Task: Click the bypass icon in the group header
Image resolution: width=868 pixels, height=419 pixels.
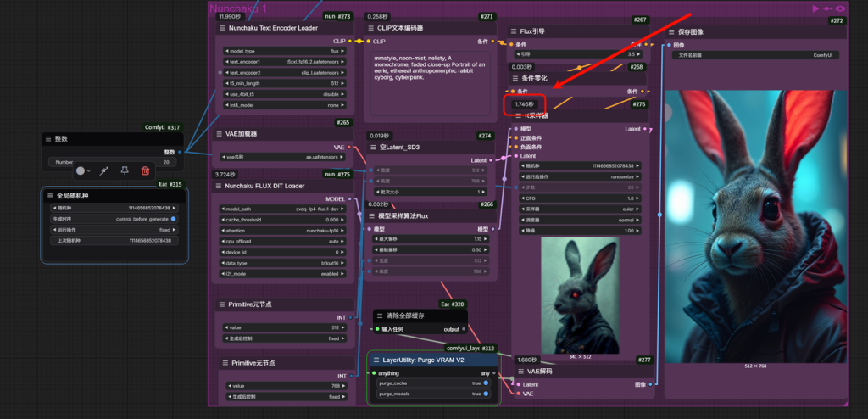Action: click(x=828, y=8)
